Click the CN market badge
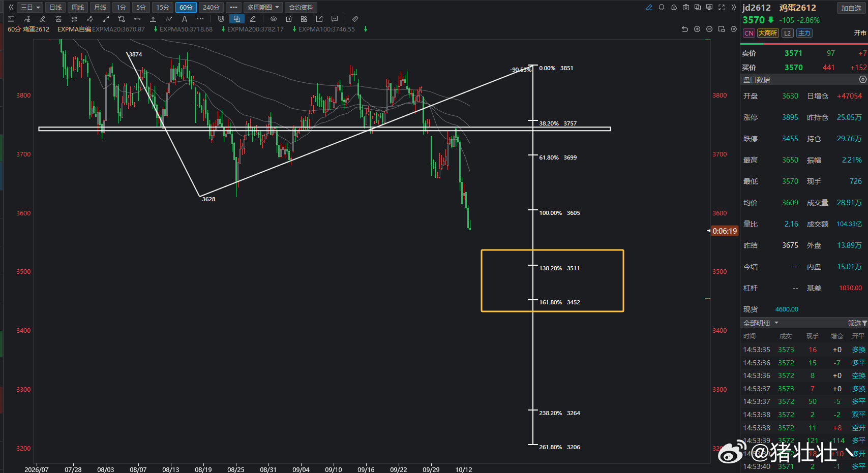The image size is (868, 473). click(749, 33)
